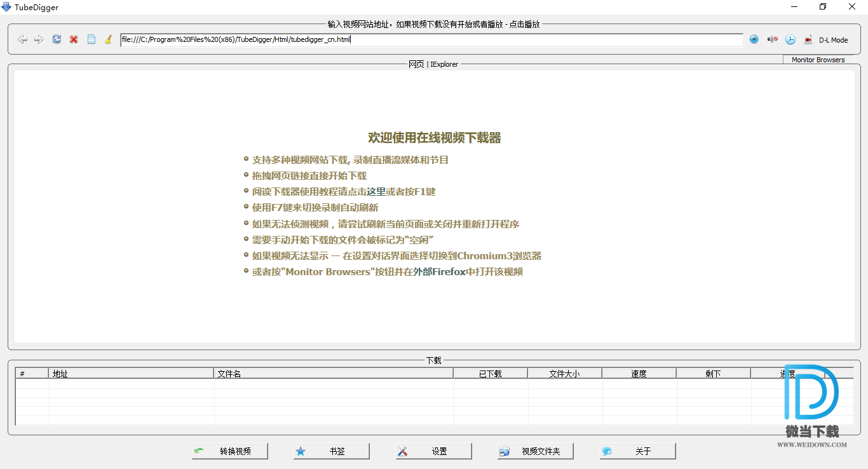Sort by 速度 column header
The height and width of the screenshot is (469, 868).
[x=639, y=374]
